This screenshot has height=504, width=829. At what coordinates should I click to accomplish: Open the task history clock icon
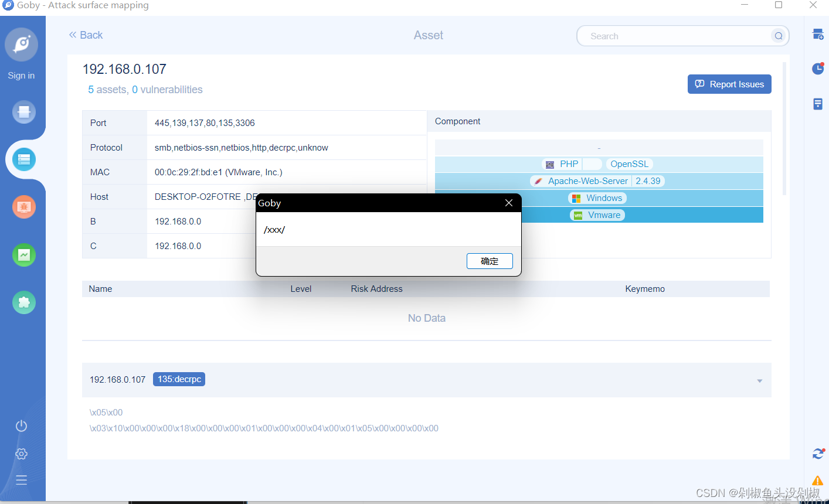click(818, 69)
